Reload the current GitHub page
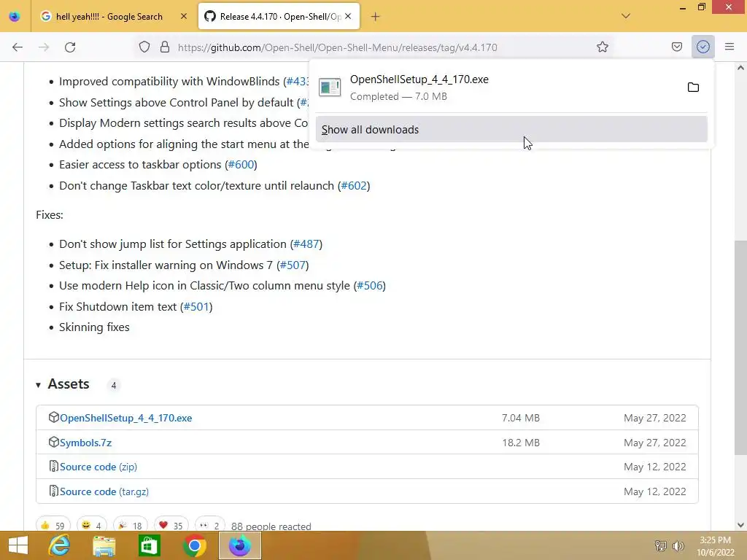 pyautogui.click(x=70, y=47)
